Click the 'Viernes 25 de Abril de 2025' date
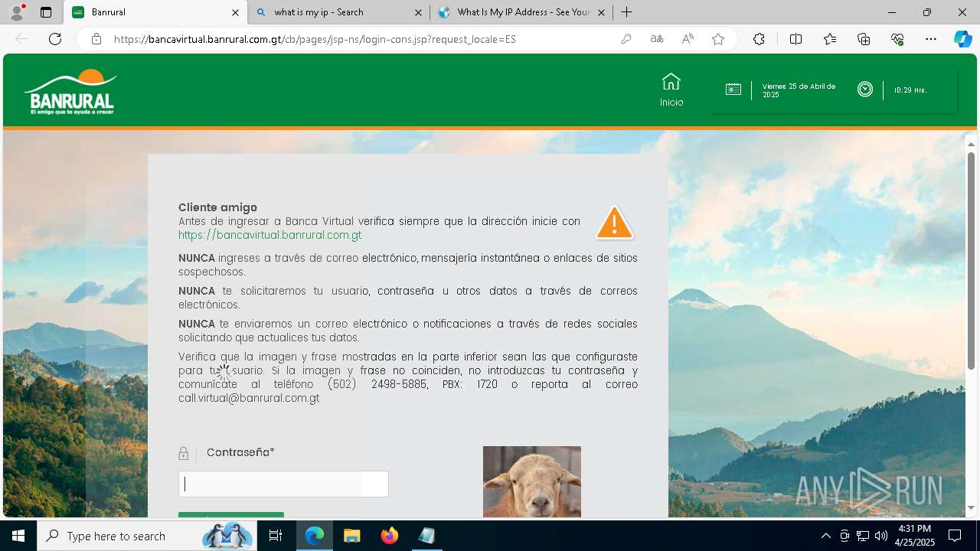The image size is (980, 551). coord(799,90)
